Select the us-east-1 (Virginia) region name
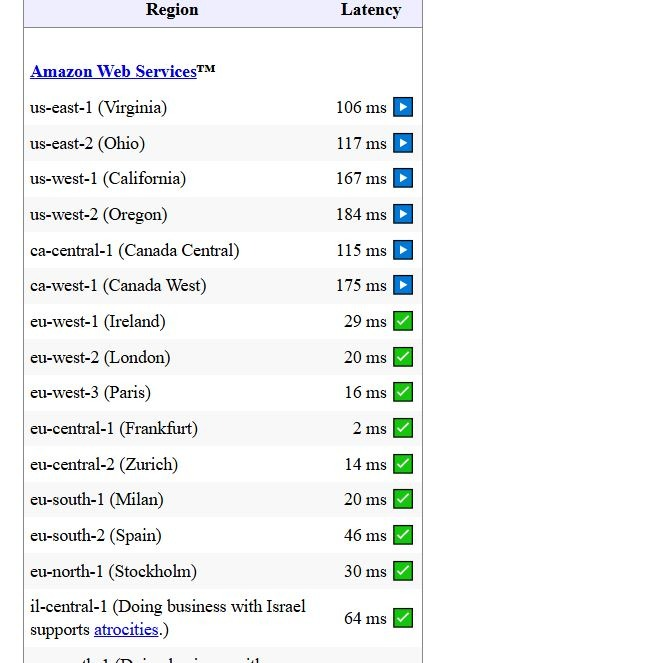 [99, 107]
